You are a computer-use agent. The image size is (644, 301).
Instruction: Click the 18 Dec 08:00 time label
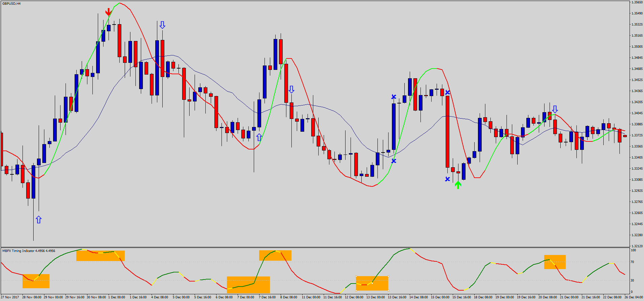[x=483, y=297]
